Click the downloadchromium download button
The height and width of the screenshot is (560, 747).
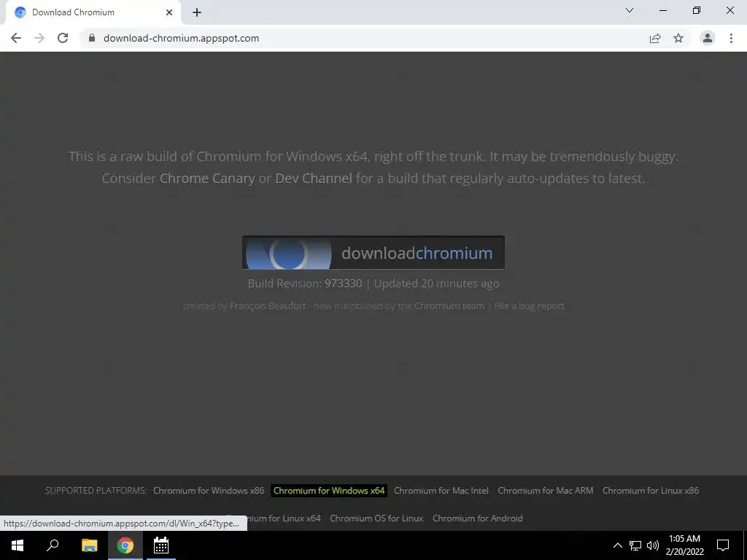[x=373, y=252]
